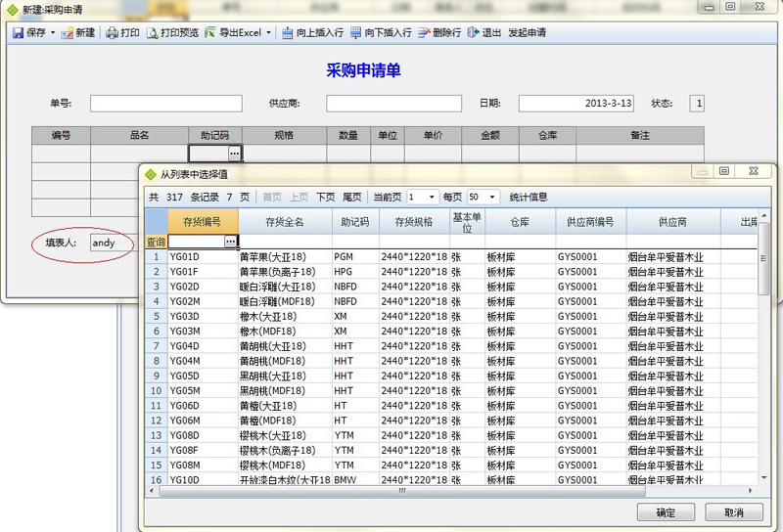Open the 每页 records-per-page dropdown

click(x=492, y=198)
